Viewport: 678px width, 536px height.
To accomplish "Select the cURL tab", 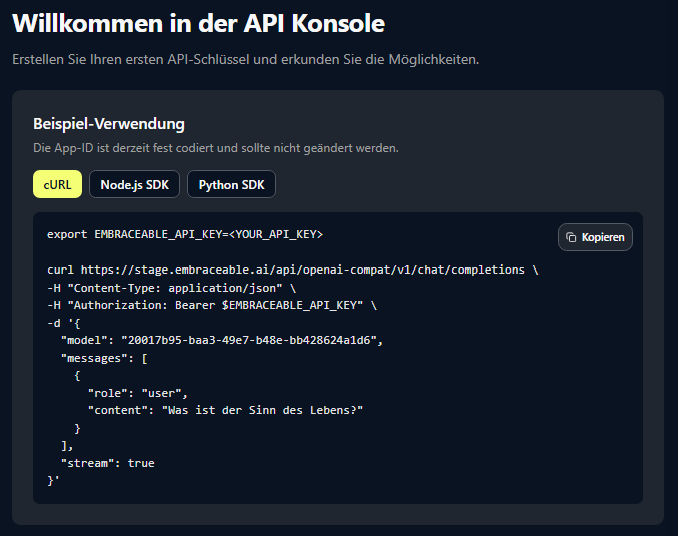I will [x=57, y=184].
